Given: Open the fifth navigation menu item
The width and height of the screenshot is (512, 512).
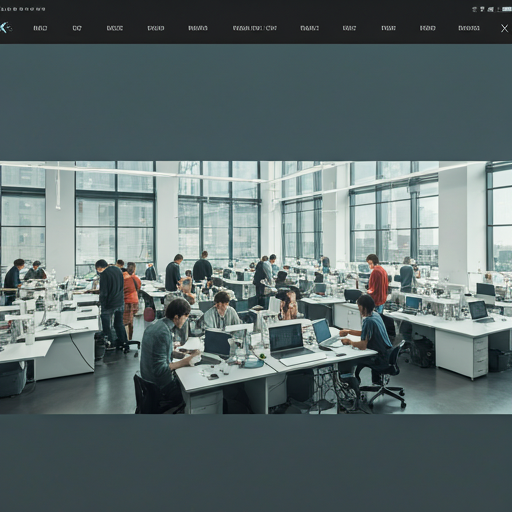Looking at the screenshot, I should pos(198,28).
